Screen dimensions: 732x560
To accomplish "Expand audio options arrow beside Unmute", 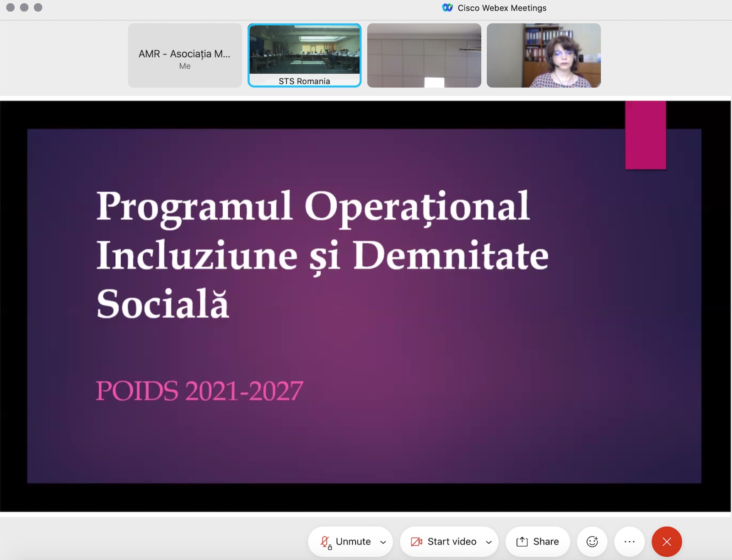I will 383,542.
